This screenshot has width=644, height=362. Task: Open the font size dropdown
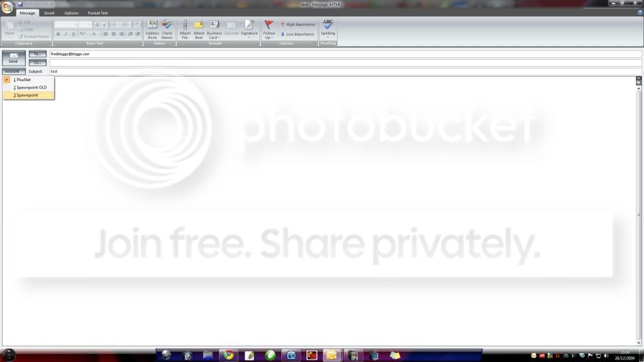click(89, 25)
